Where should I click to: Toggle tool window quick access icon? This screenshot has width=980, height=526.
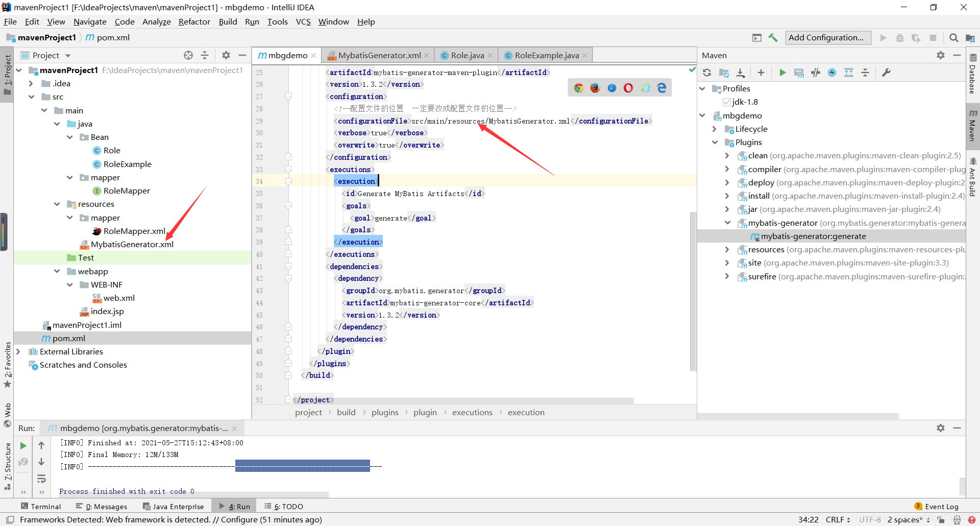pyautogui.click(x=10, y=519)
